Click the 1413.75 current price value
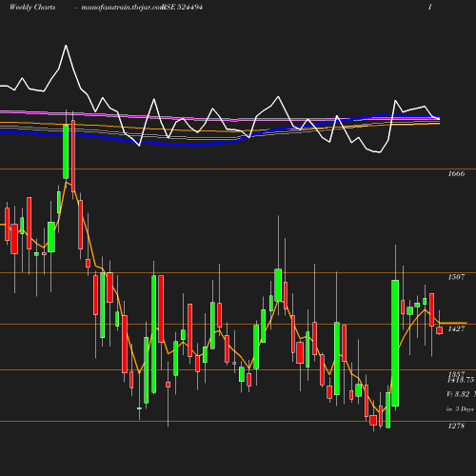 tap(461, 380)
